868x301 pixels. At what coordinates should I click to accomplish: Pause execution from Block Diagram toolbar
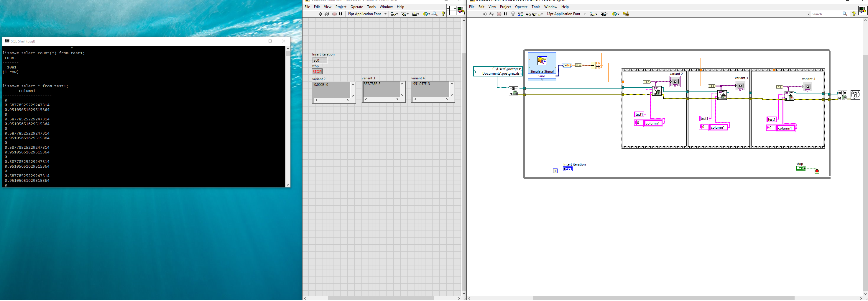tap(505, 14)
